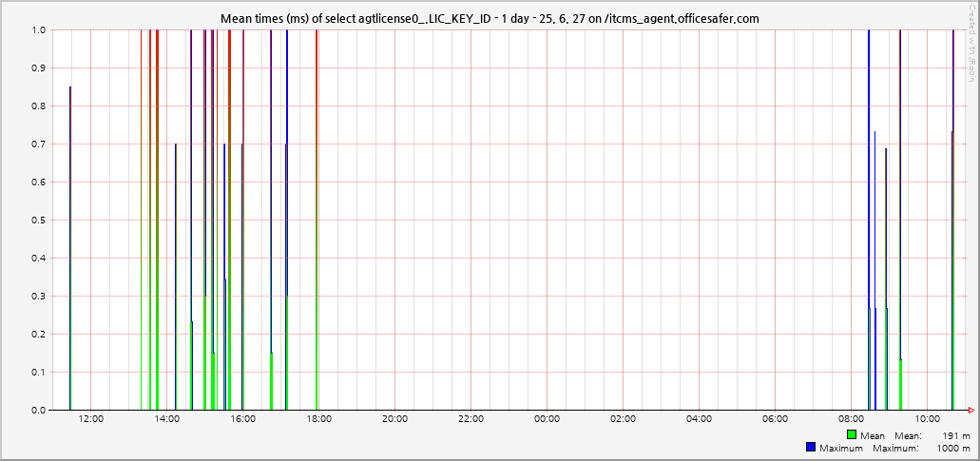Click the 0.0 y-axis label

[39, 411]
